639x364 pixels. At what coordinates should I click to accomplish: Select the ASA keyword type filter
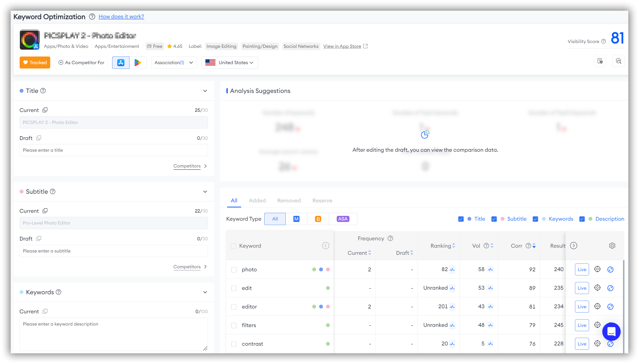(x=343, y=219)
